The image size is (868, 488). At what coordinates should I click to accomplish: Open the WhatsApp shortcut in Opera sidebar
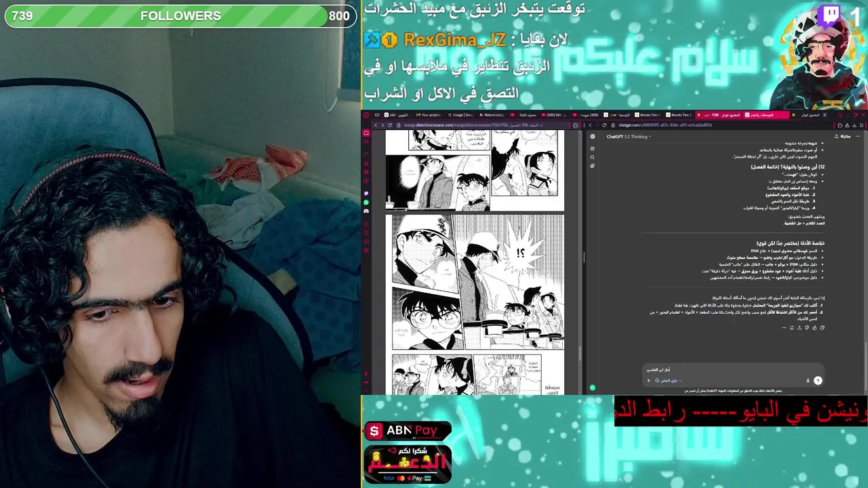(366, 202)
